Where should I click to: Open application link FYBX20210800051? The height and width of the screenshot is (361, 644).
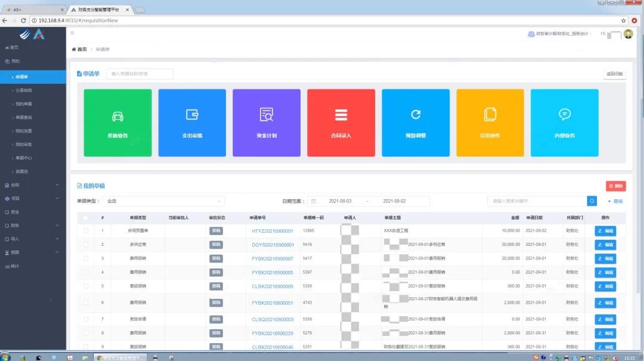pos(273,303)
